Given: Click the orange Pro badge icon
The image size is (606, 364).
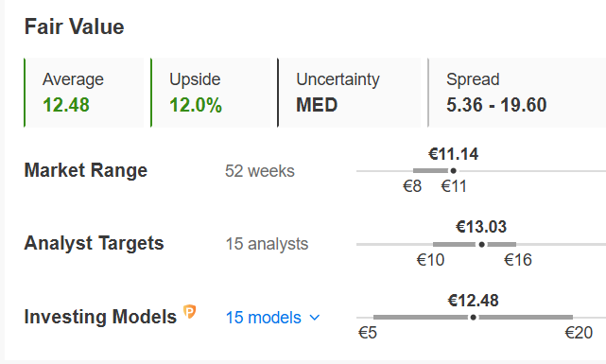Looking at the screenshot, I should 189,311.
